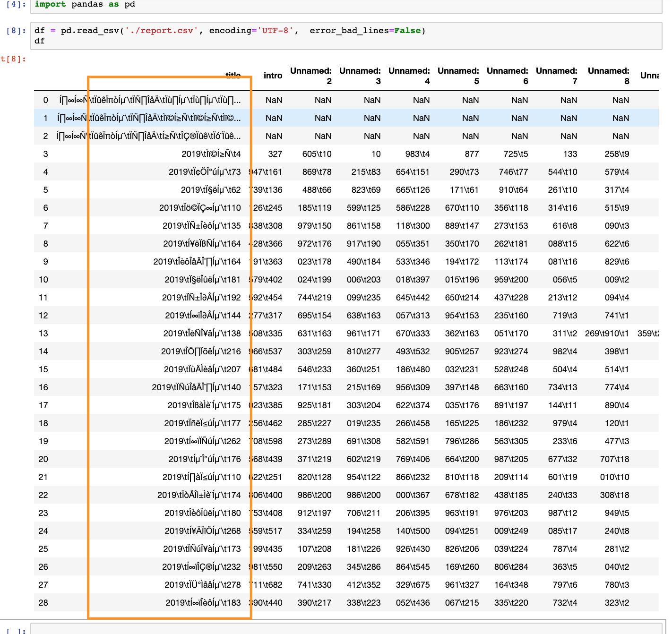Viewport: 672px width, 634px height.
Task: Click the "954\t153" cell
Action: pyautogui.click(x=462, y=316)
